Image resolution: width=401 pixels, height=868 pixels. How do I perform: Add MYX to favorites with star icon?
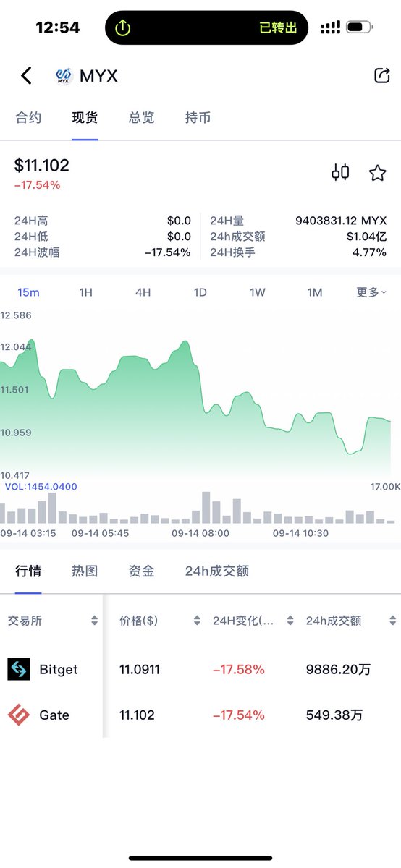377,173
